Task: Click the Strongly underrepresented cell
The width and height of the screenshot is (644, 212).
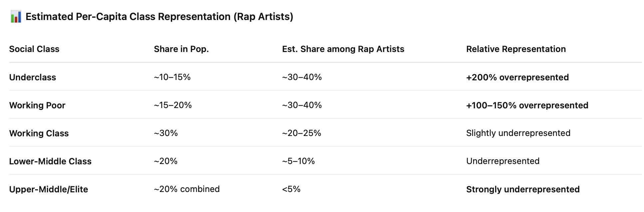Action: point(523,189)
